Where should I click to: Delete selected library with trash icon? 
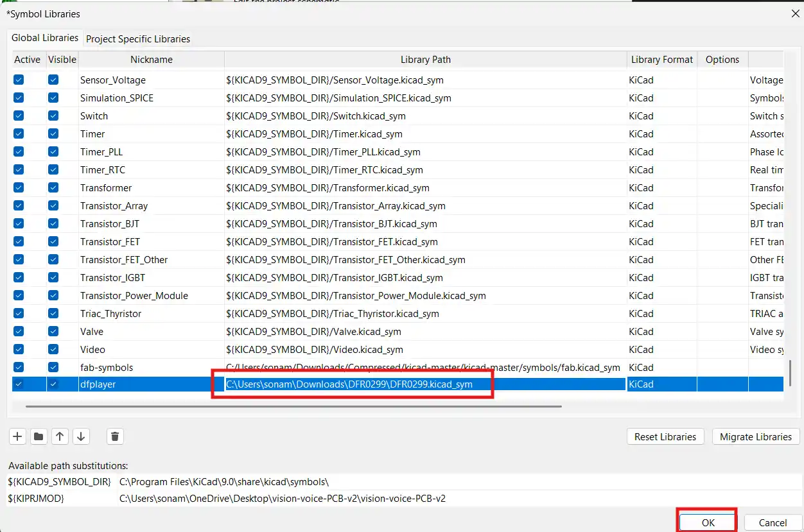pyautogui.click(x=115, y=436)
